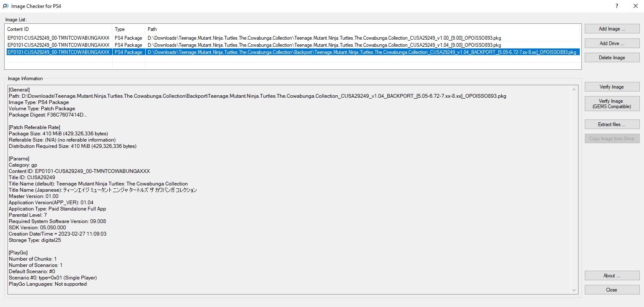Click the scroll down arrow in Image Information

pyautogui.click(x=574, y=290)
